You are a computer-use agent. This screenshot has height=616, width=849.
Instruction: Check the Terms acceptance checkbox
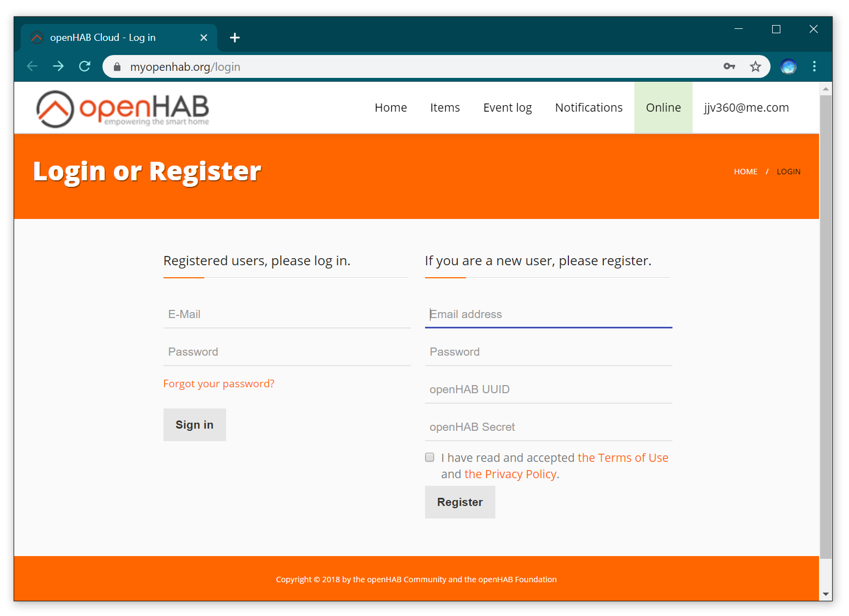(x=429, y=458)
